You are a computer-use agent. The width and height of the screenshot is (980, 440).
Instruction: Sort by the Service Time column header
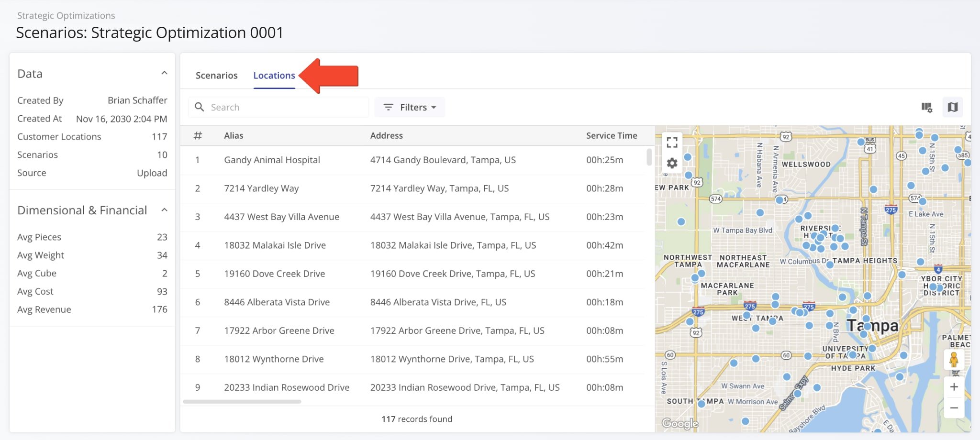(611, 136)
